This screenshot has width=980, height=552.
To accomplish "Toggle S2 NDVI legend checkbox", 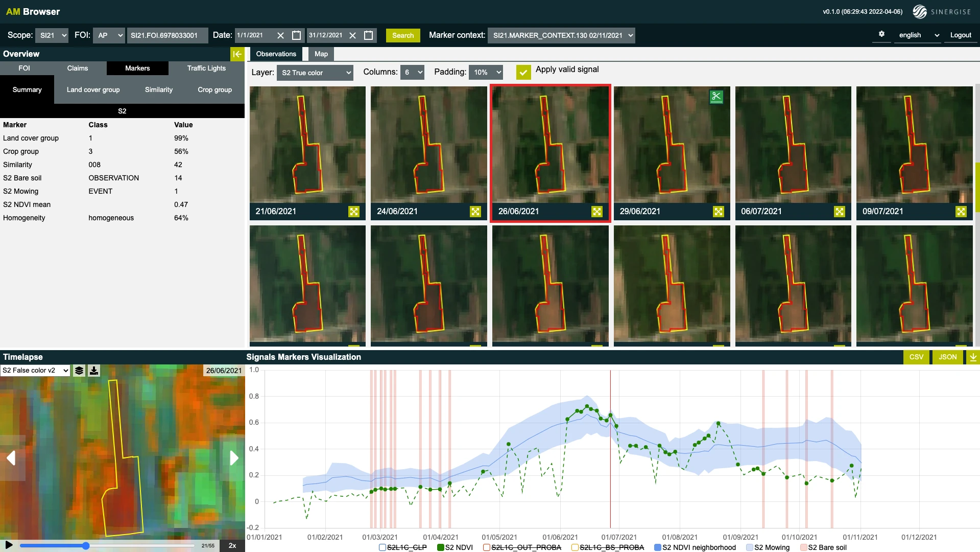I will tap(441, 547).
